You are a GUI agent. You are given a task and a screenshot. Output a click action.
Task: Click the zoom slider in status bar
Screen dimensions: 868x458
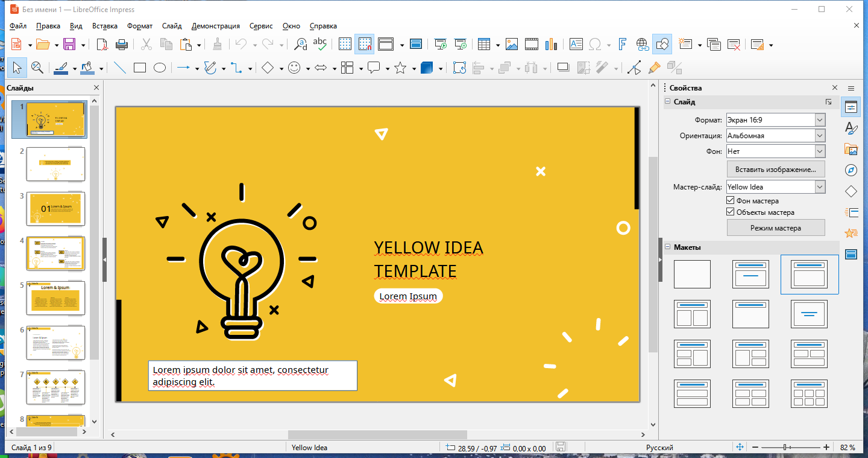click(792, 447)
